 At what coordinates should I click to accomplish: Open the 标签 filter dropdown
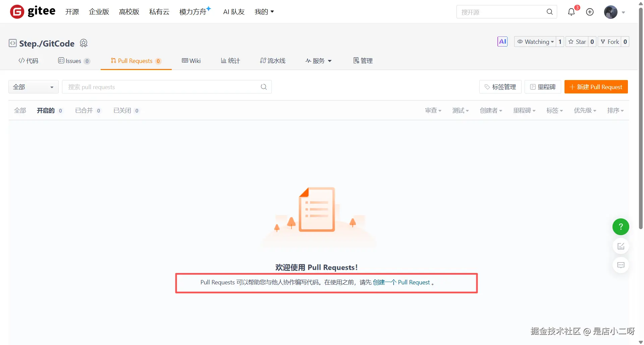[554, 111]
